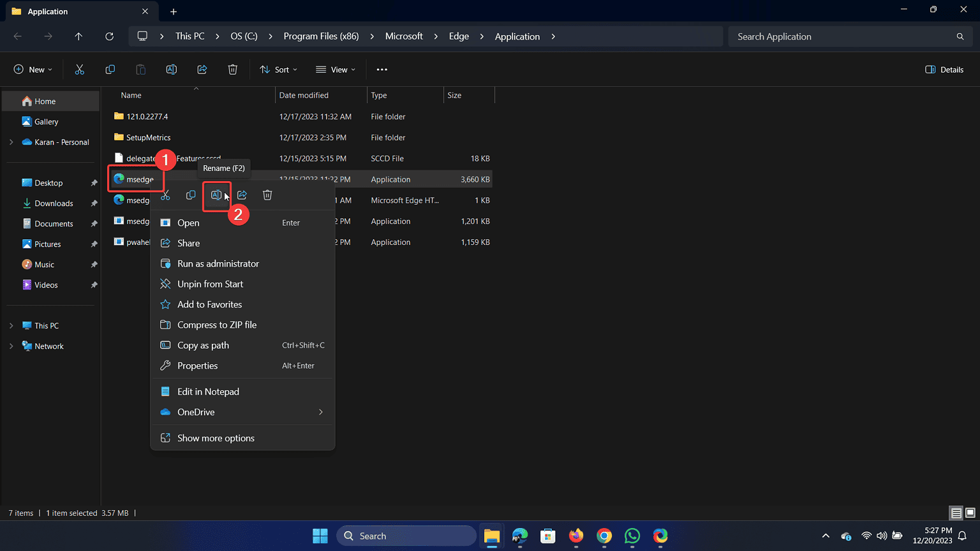
Task: Open Properties from the context menu
Action: [242, 365]
